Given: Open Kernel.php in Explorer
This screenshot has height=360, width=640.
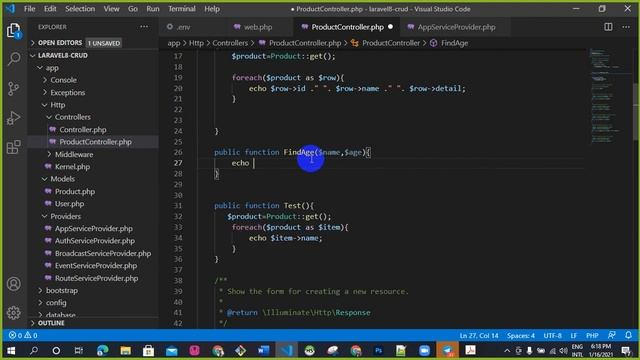Looking at the screenshot, I should [x=93, y=167].
